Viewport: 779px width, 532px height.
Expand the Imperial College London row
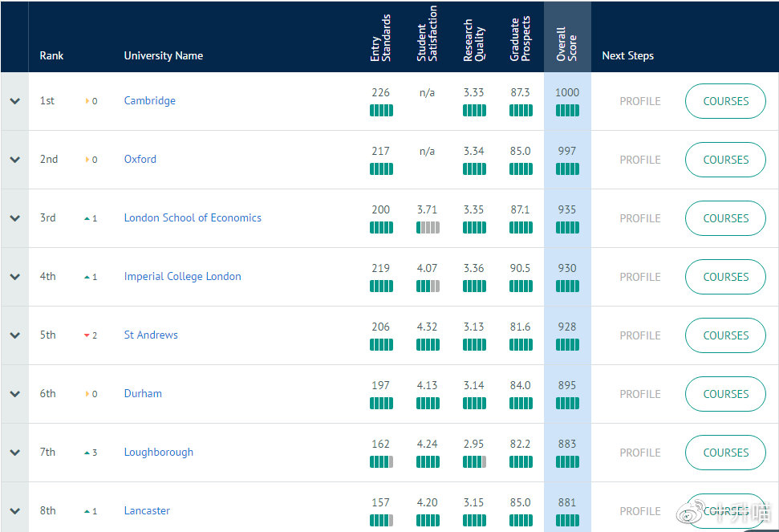coord(15,277)
